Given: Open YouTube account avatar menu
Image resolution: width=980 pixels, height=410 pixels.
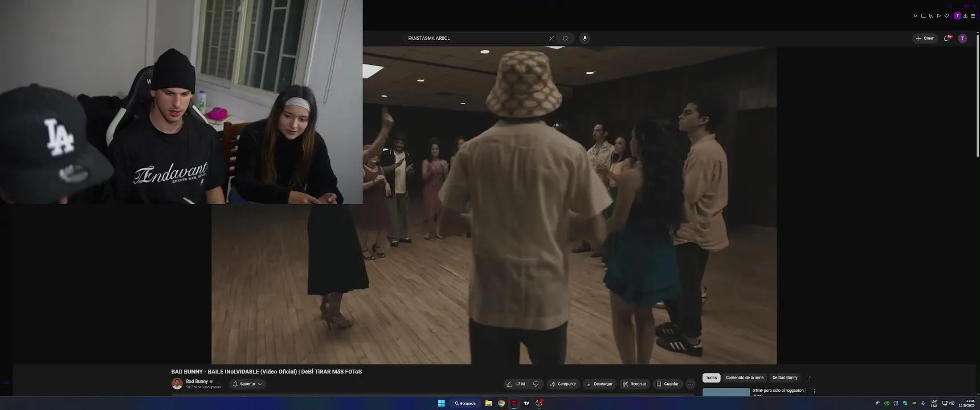Looking at the screenshot, I should [x=962, y=38].
